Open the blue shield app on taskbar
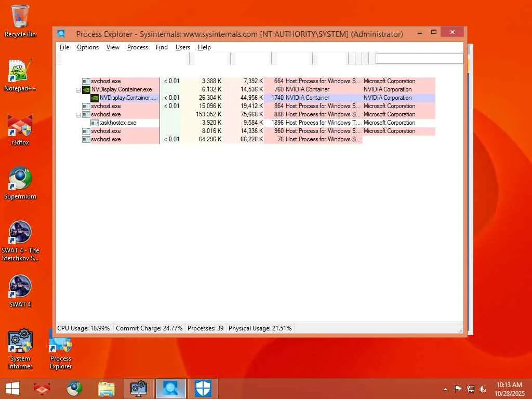Viewport: 532px width, 399px height. tap(203, 389)
